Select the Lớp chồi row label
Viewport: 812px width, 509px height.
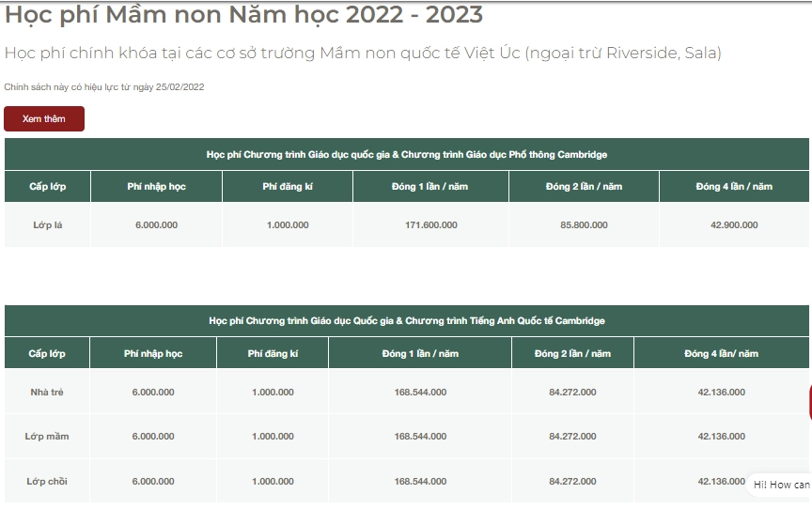tap(47, 482)
